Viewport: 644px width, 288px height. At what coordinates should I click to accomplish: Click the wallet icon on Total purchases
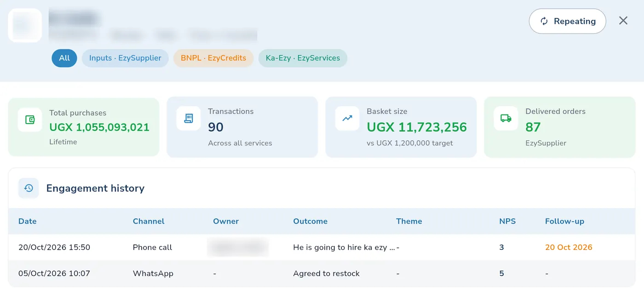coord(30,120)
